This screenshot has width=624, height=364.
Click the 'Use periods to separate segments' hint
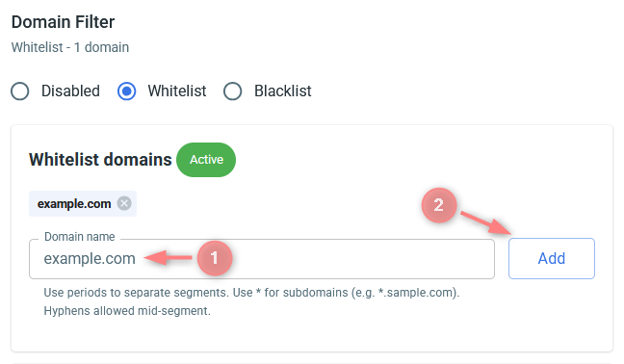(251, 293)
